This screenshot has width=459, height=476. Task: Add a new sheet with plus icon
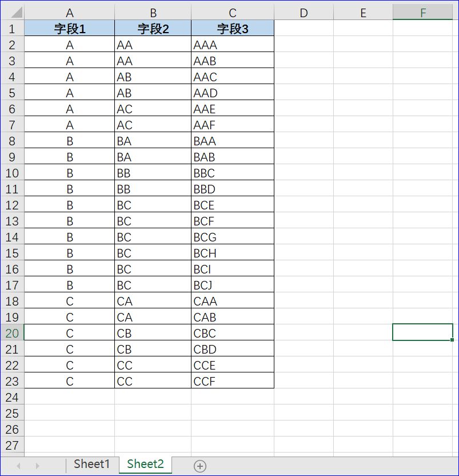point(200,466)
